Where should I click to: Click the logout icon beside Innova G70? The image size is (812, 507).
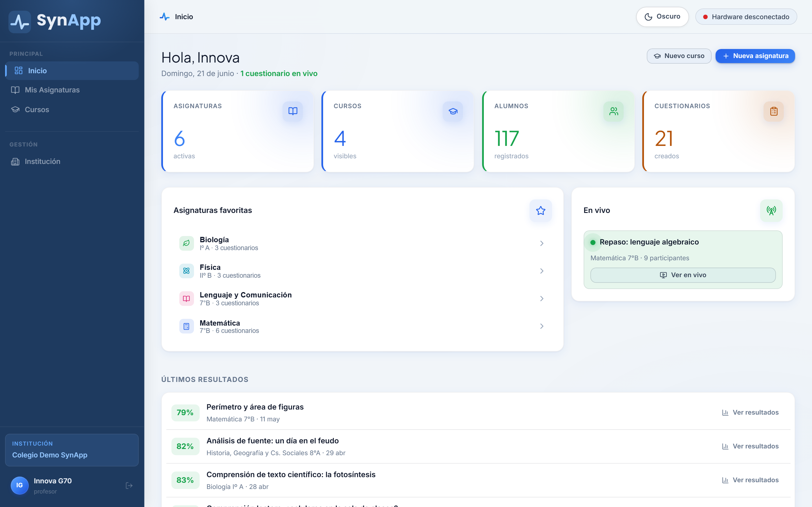point(129,486)
